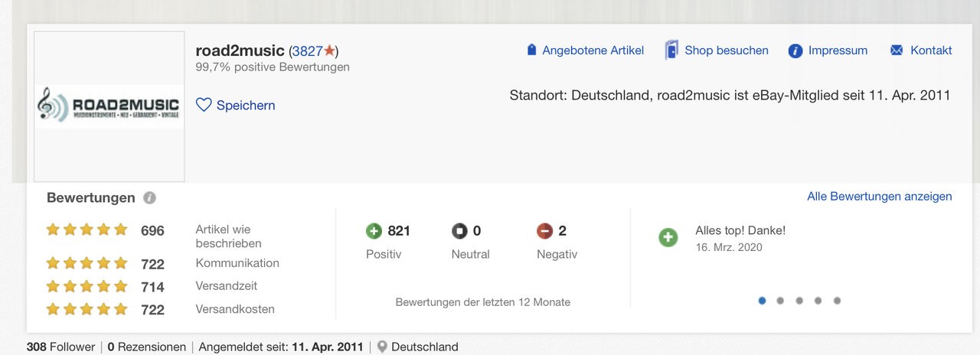Click the envelope icon for Kontakt
The image size is (980, 355).
[897, 50]
